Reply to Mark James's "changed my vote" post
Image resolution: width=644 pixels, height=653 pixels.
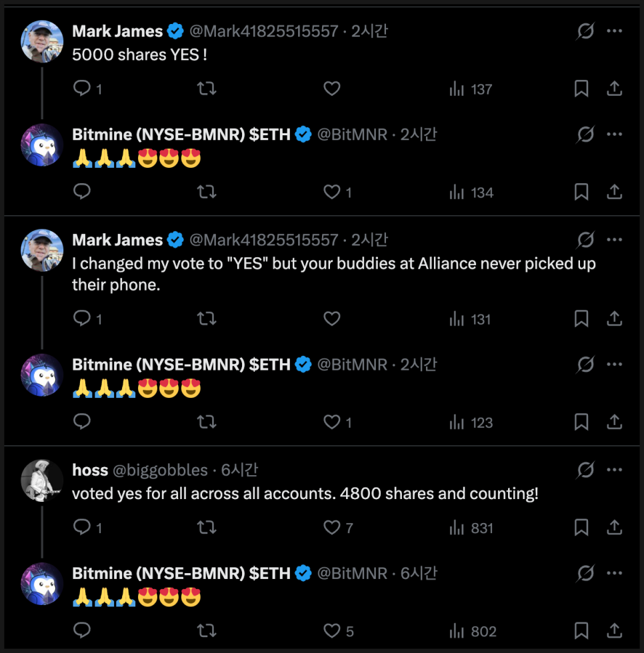82,319
